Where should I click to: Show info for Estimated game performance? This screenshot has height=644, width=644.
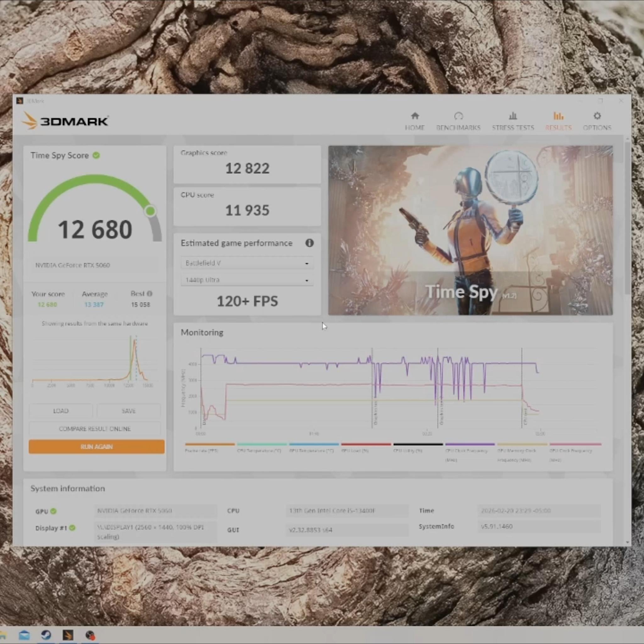[x=309, y=243]
